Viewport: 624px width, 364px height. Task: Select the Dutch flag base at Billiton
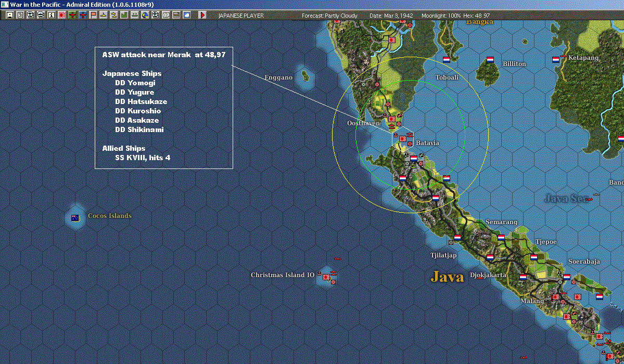pos(490,60)
